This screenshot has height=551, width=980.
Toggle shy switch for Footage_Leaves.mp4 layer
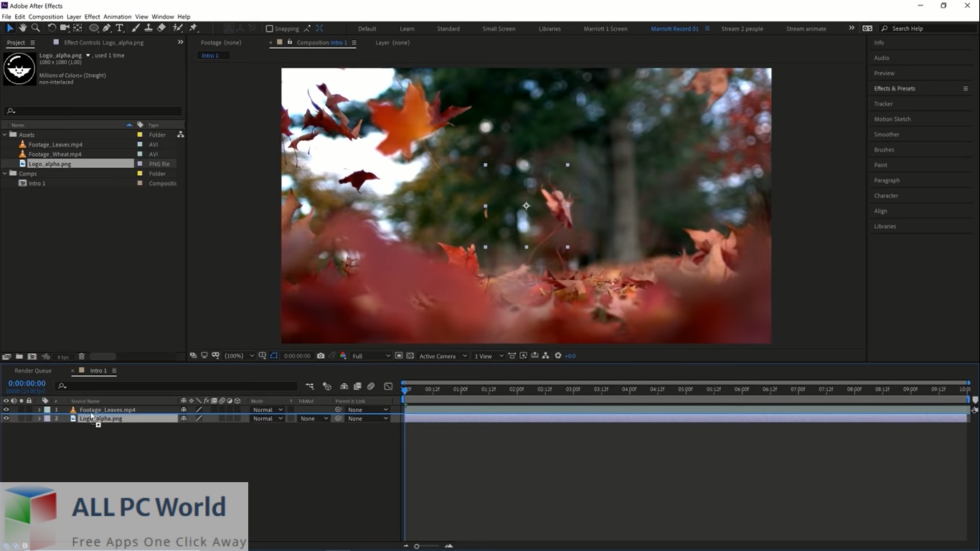point(184,410)
